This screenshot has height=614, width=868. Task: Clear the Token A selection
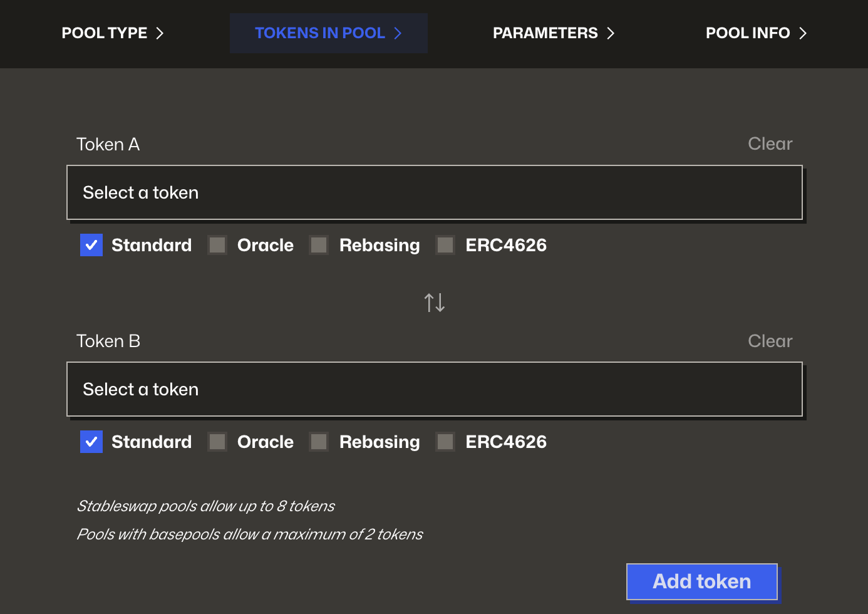click(770, 143)
